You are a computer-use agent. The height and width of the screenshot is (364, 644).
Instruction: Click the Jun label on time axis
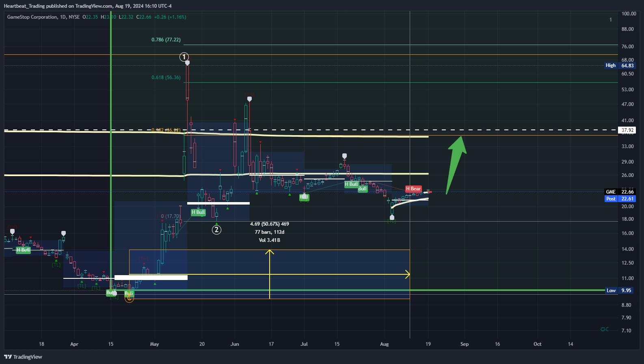pyautogui.click(x=235, y=344)
